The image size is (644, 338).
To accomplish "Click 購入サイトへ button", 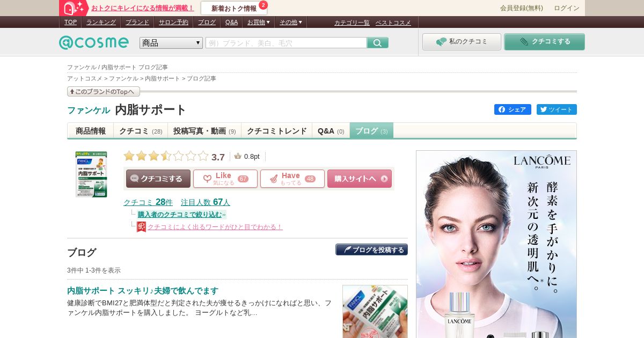I will pos(360,179).
